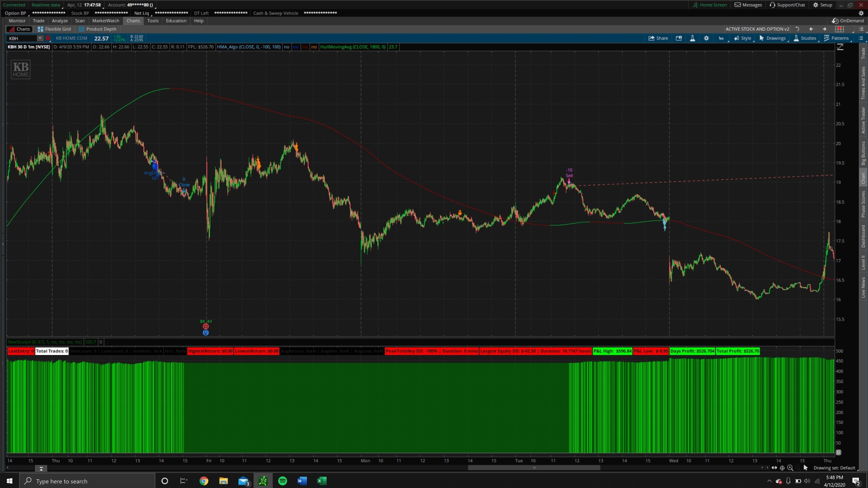Open the Live News sidebar panel
The width and height of the screenshot is (868, 488).
coord(863,287)
